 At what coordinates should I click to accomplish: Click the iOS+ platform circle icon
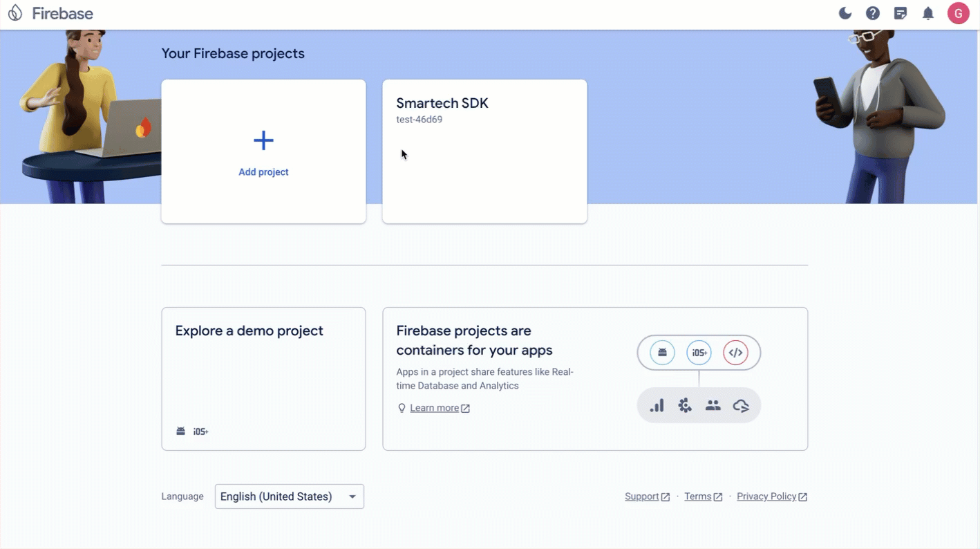tap(699, 353)
